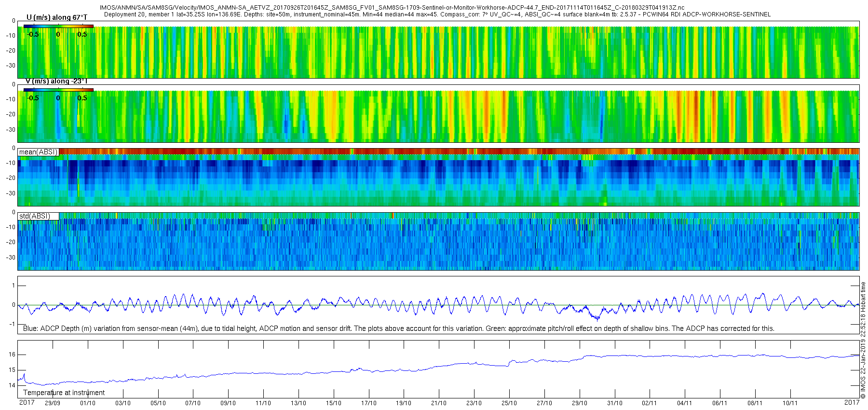
Task: Click the 23/10 date tick label
Action: (x=474, y=403)
